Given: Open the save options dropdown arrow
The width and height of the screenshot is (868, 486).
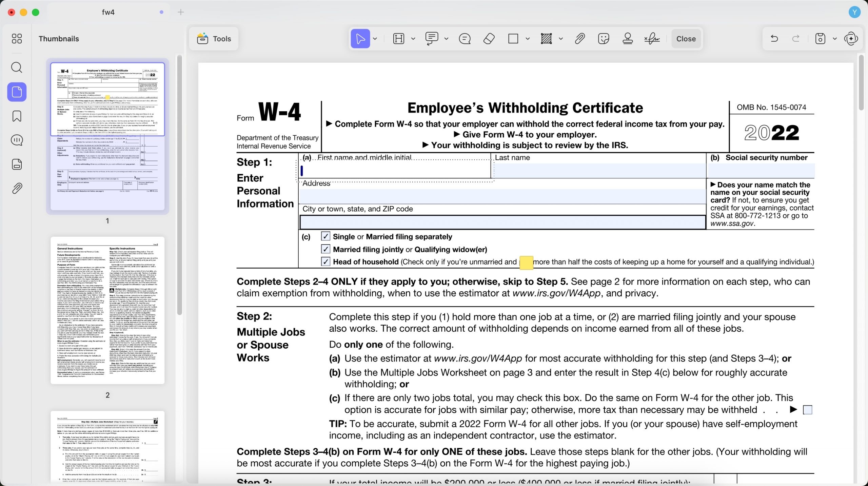Looking at the screenshot, I should point(835,39).
